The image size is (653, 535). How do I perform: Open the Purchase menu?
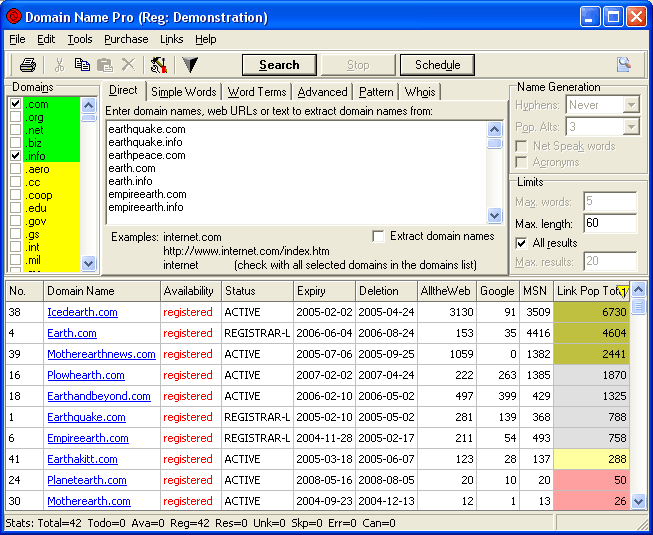tap(126, 39)
